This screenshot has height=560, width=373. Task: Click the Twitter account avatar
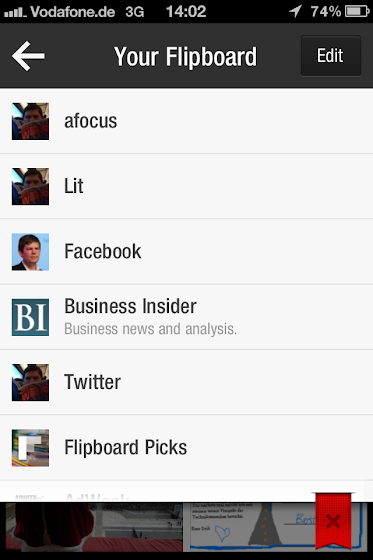click(30, 382)
